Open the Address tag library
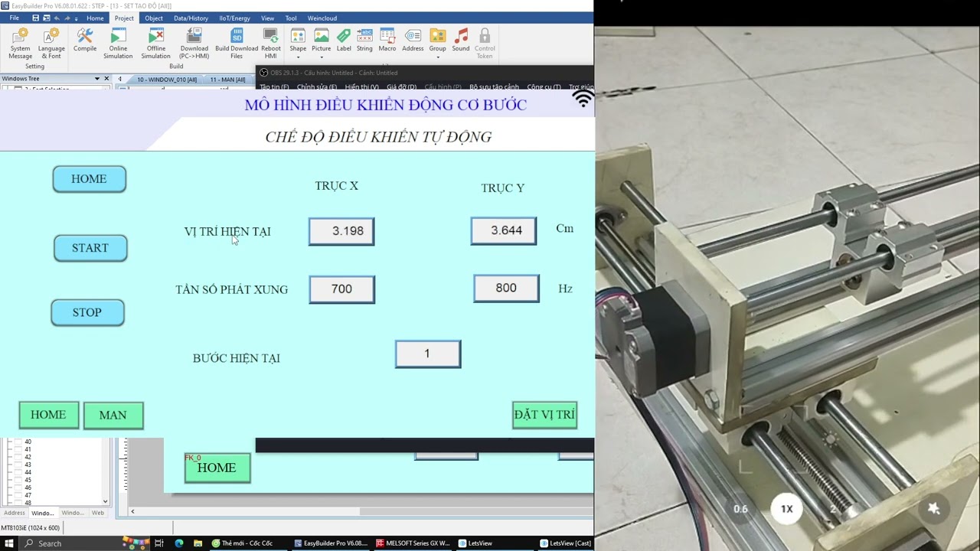 (413, 41)
